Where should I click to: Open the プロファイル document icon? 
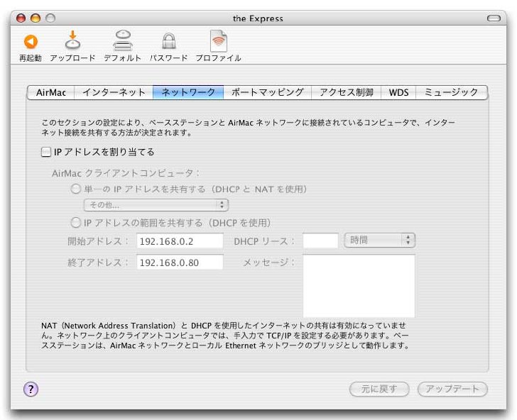tap(219, 41)
